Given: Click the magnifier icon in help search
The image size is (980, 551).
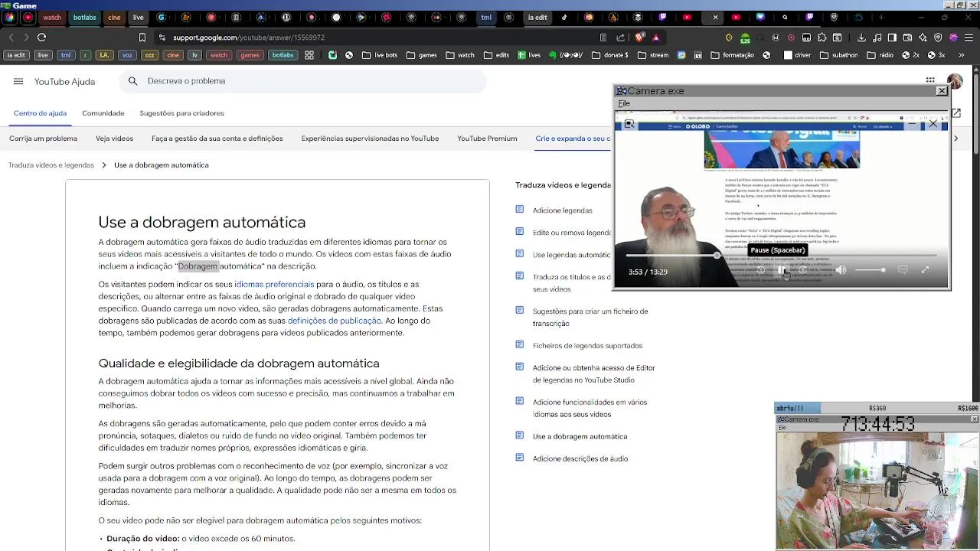Looking at the screenshot, I should [133, 81].
